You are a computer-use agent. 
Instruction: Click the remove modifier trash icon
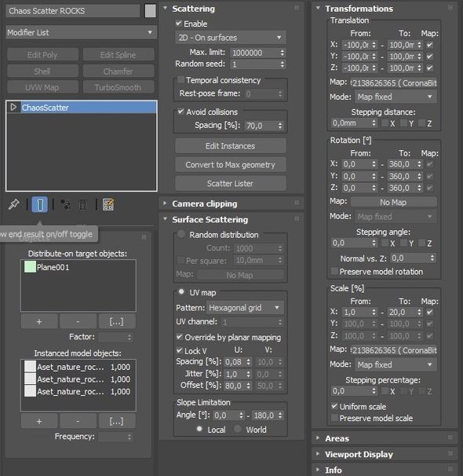82,204
